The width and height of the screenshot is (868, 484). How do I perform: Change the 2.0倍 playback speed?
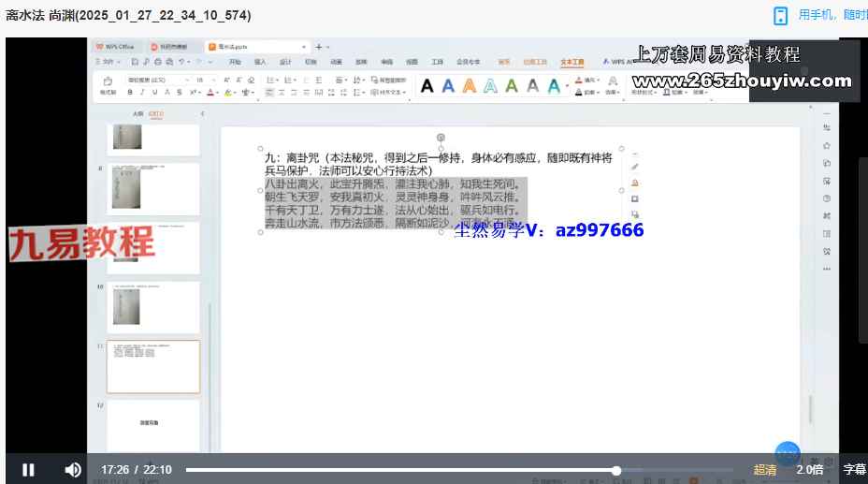[810, 470]
